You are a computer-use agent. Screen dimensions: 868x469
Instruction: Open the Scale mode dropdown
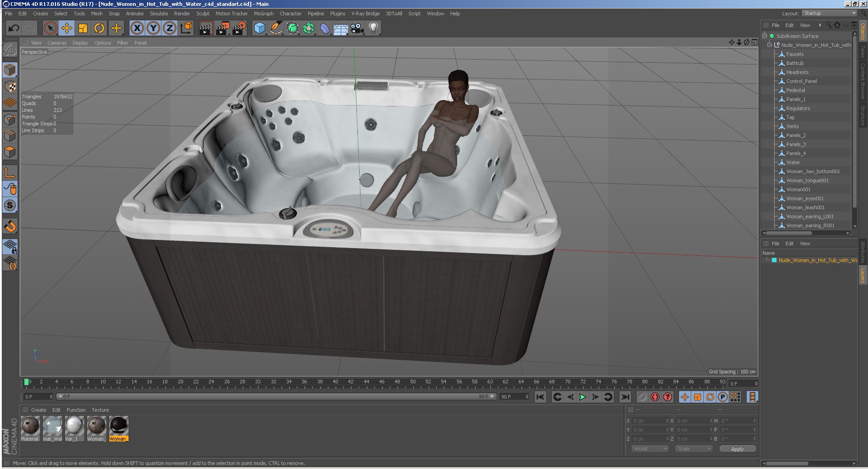693,449
